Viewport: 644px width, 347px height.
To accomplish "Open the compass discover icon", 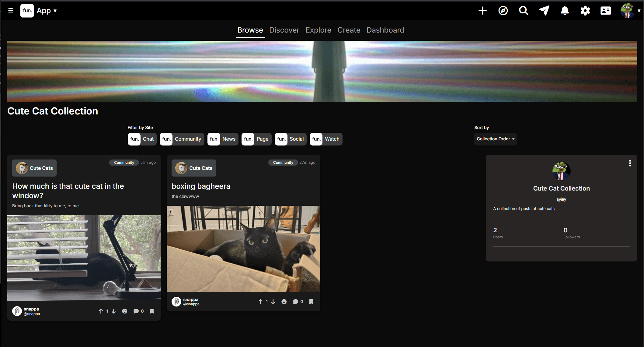I will (503, 11).
